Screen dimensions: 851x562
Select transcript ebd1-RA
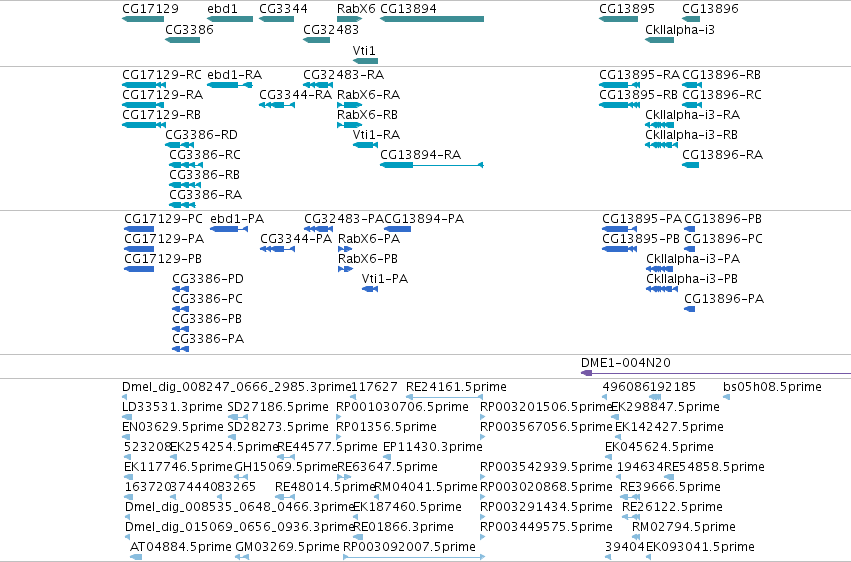tap(230, 85)
